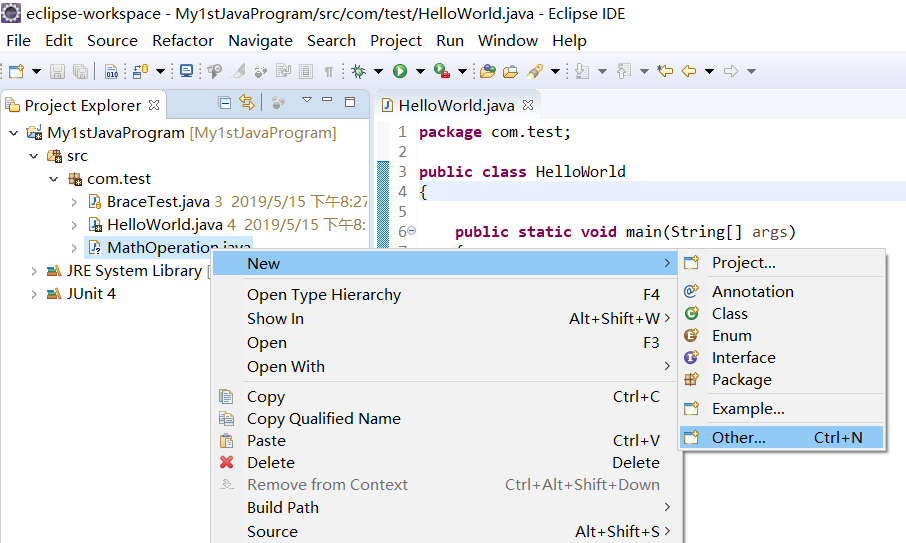Image resolution: width=906 pixels, height=543 pixels.
Task: Click Collapse All in Project Explorer
Action: point(225,103)
